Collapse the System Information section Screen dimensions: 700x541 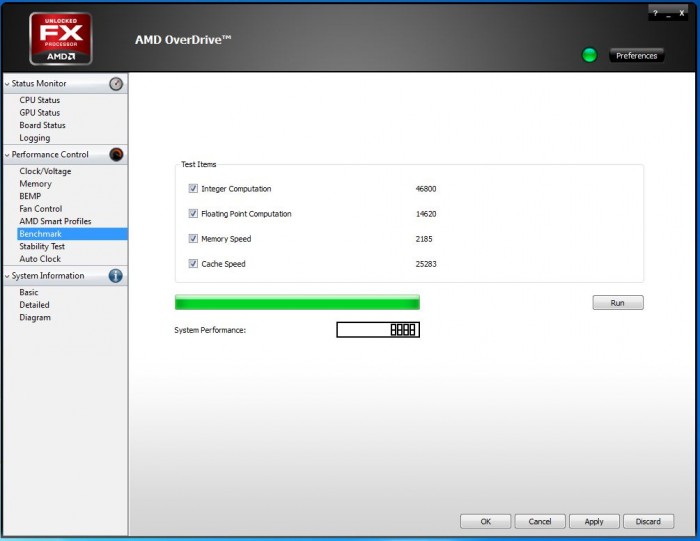(7, 276)
